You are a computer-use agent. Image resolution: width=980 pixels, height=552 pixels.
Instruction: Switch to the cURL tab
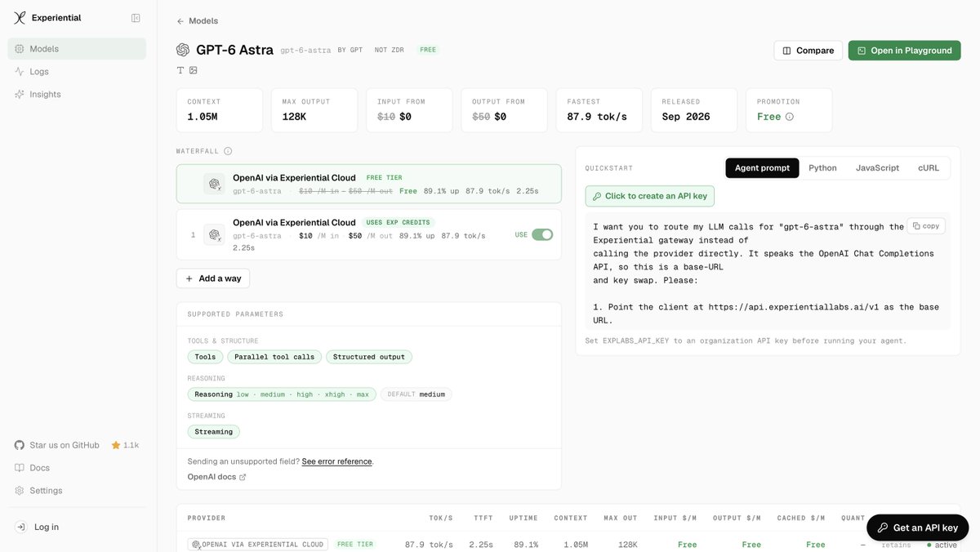coord(929,168)
